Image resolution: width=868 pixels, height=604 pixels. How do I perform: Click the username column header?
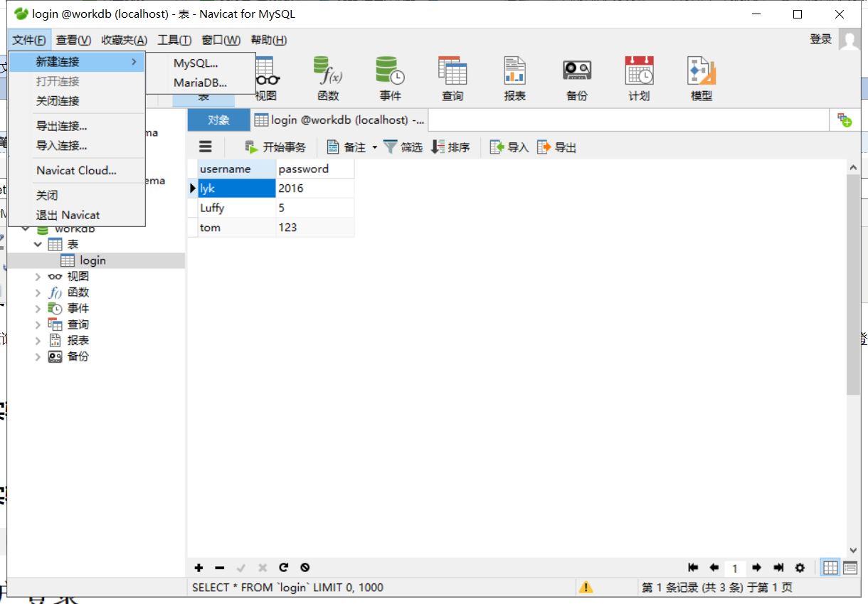[236, 169]
